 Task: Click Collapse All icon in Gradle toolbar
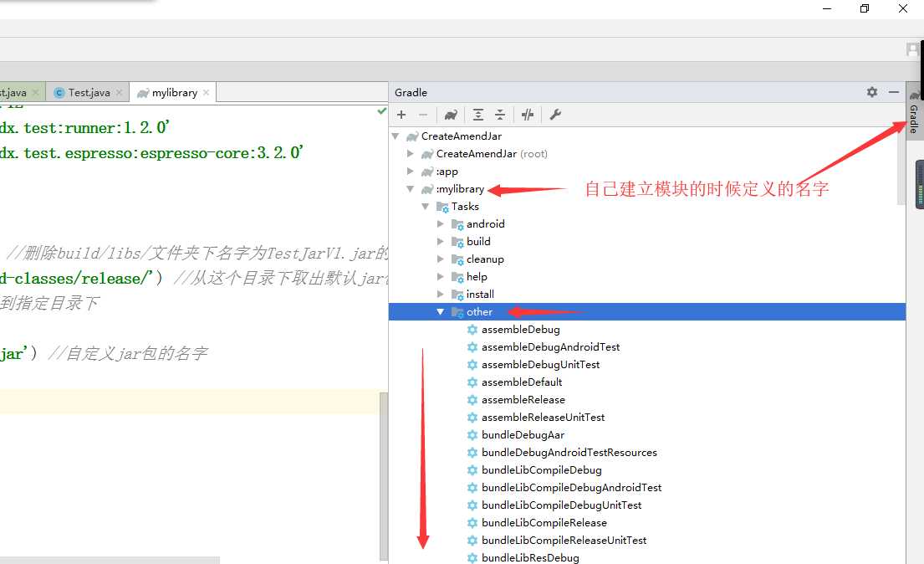click(x=500, y=115)
